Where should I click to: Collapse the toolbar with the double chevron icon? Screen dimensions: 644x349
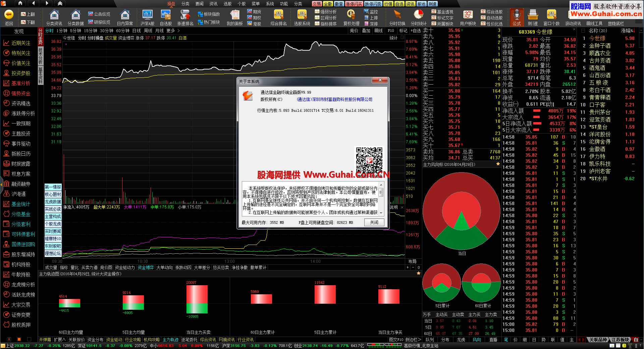60,3
